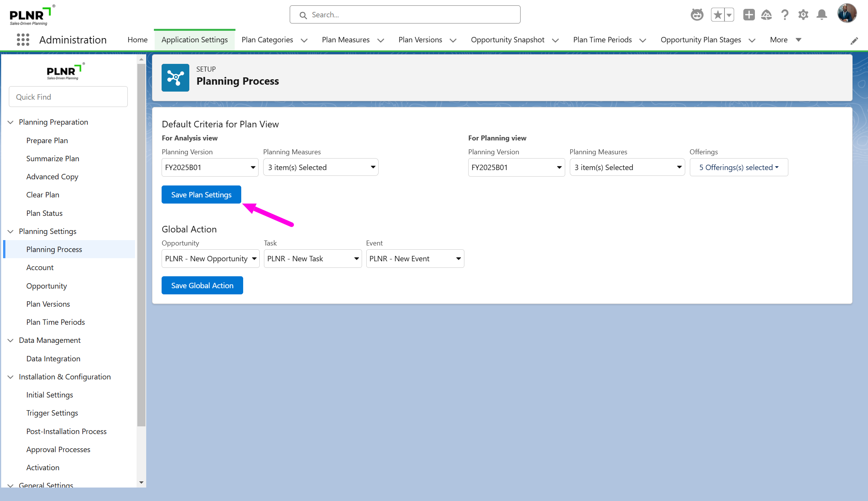
Task: Click the Save Global Action button
Action: point(202,286)
